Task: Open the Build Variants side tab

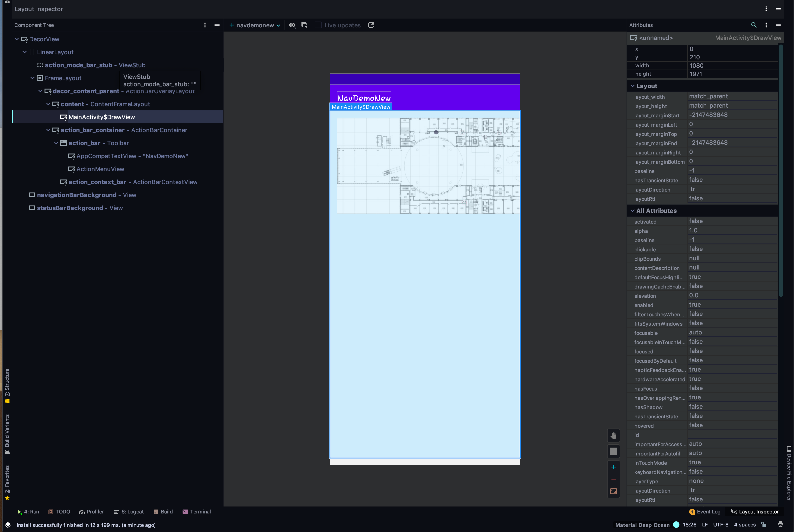Action: [7, 434]
